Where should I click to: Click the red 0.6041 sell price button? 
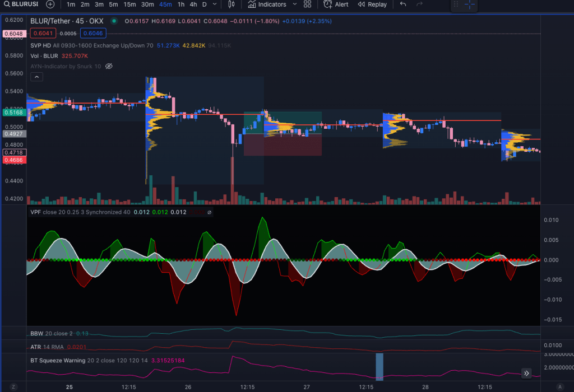43,34
